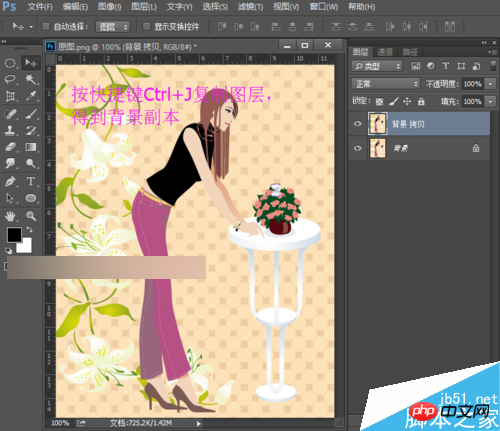Click the foreground black color swatch
The height and width of the screenshot is (431, 500).
tap(14, 235)
